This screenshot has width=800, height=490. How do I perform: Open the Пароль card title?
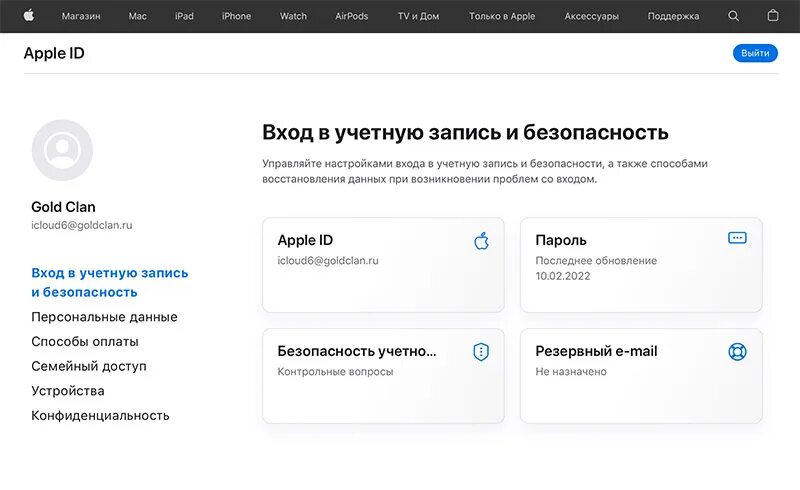tap(561, 240)
